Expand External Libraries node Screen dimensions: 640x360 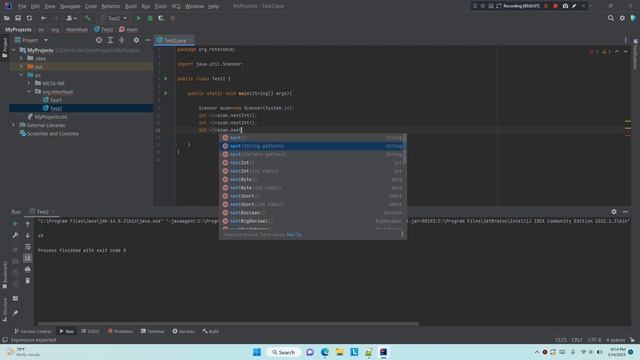(14, 125)
